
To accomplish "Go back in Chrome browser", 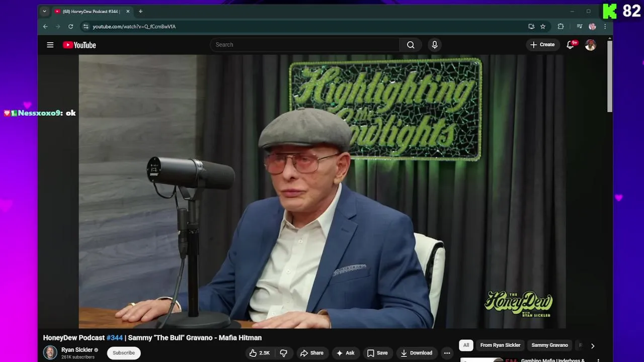I will [x=45, y=26].
